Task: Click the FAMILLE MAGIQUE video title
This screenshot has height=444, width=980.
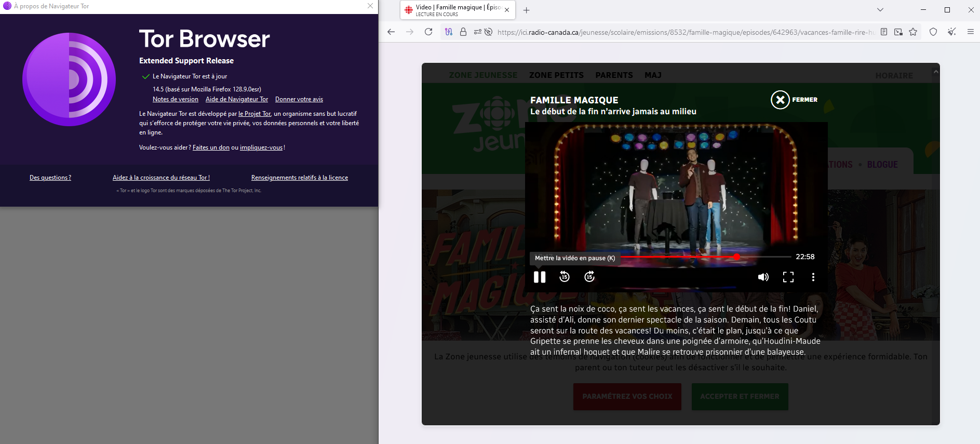Action: [x=574, y=100]
